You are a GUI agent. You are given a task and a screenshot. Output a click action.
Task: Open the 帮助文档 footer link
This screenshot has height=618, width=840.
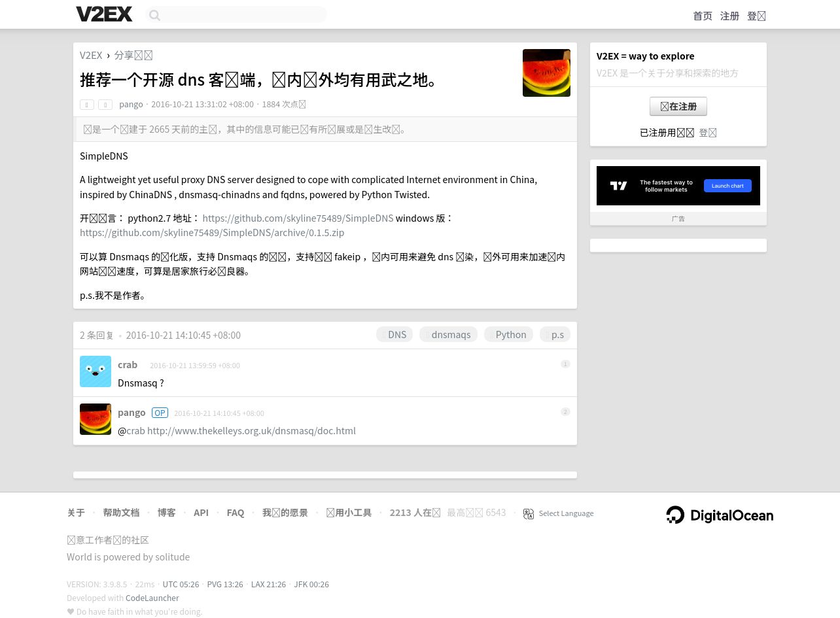pos(121,513)
